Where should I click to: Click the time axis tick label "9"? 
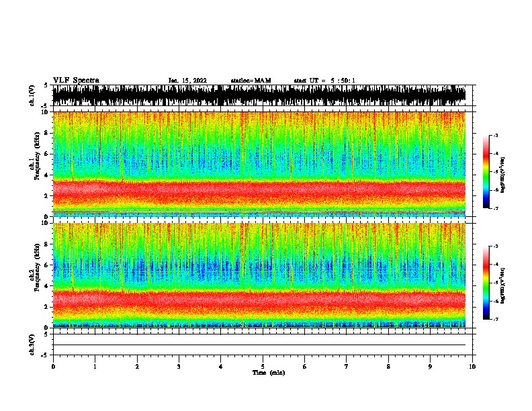[430, 367]
